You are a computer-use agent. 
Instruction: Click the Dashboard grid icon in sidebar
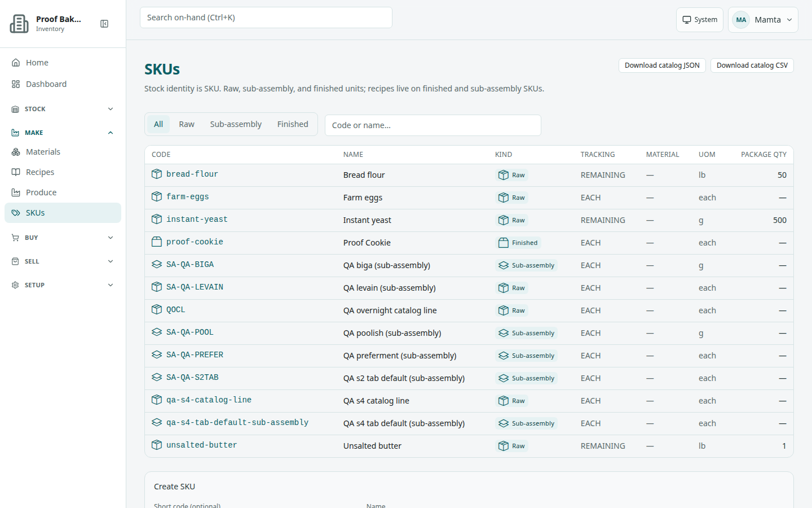[16, 84]
